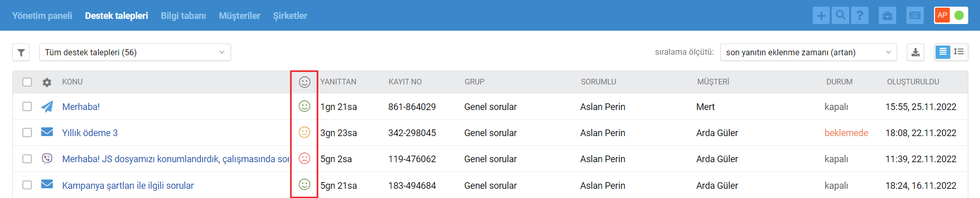This screenshot has width=980, height=198.
Task: Toggle the select-all checkbox in header
Action: [x=27, y=82]
